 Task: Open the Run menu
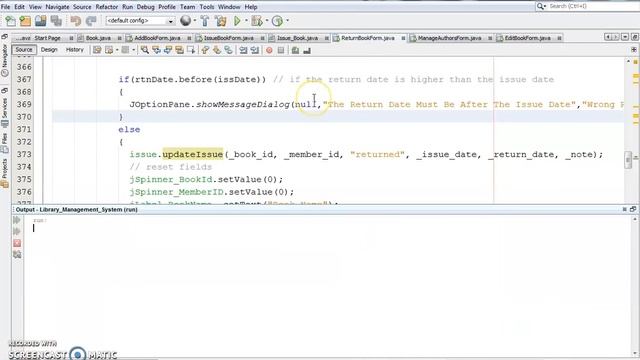pyautogui.click(x=127, y=7)
